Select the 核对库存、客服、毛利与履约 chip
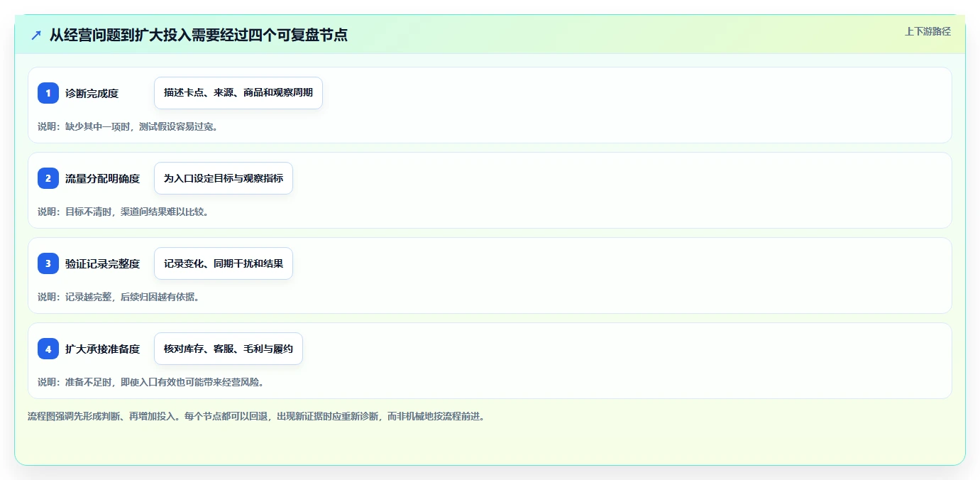 pyautogui.click(x=229, y=349)
